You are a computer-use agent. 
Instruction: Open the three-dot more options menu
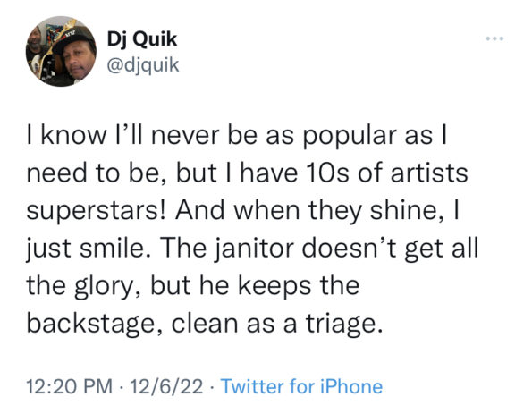pos(494,38)
